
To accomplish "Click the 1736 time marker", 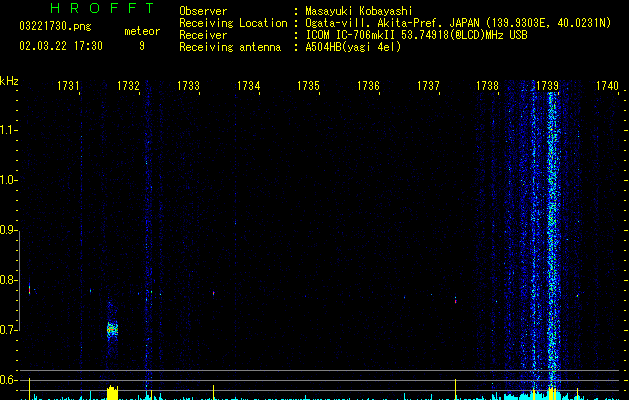I will pos(368,86).
